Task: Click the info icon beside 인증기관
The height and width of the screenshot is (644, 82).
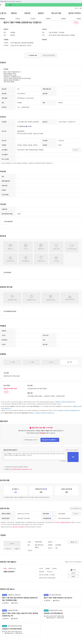Action: [x=48, y=514]
